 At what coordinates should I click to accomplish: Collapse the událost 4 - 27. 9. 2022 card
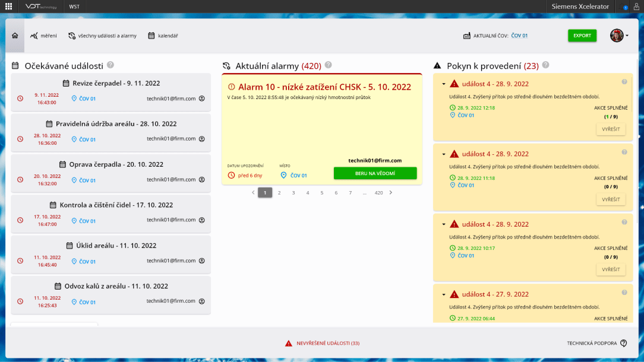pyautogui.click(x=444, y=294)
